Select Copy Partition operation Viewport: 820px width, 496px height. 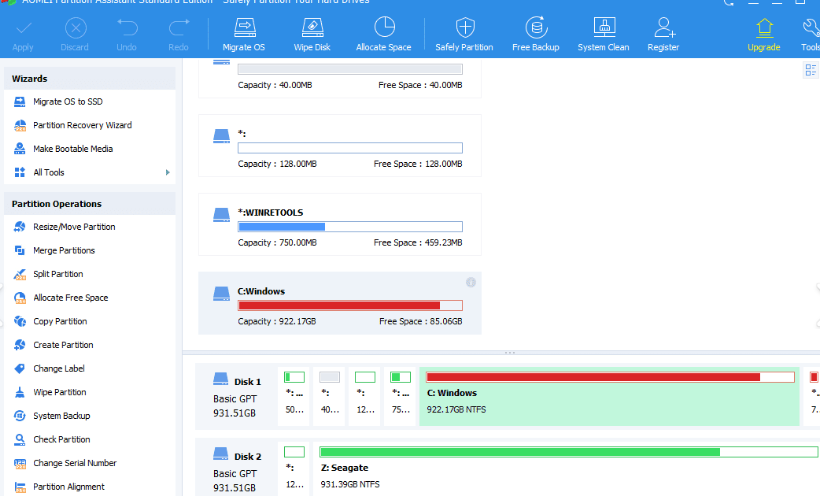60,321
